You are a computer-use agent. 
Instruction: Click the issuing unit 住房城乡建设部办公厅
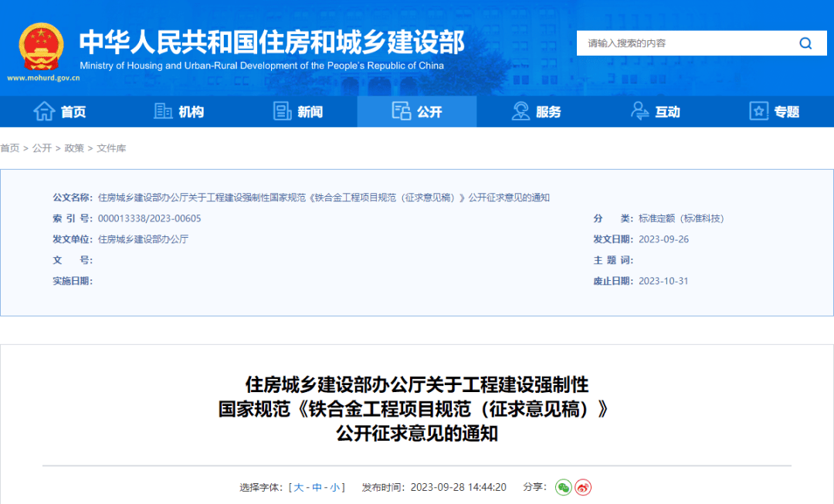pos(143,239)
